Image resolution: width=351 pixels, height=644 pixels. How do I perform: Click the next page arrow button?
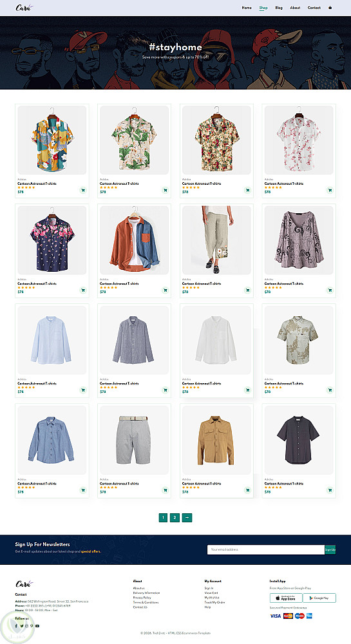pyautogui.click(x=187, y=518)
